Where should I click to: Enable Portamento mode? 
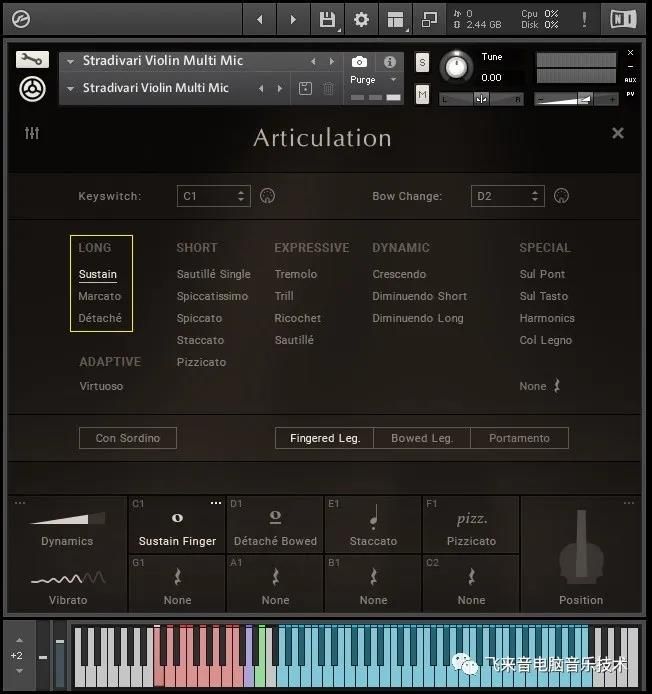519,438
